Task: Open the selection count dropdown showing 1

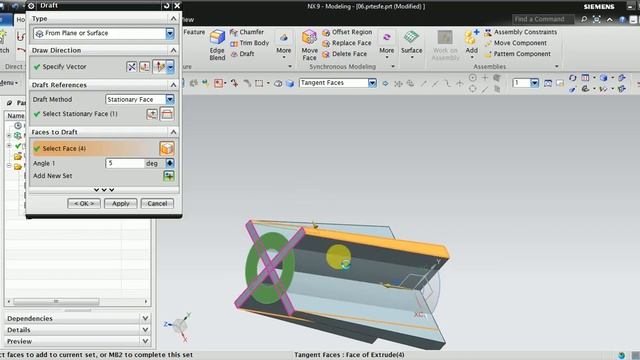Action: point(534,83)
